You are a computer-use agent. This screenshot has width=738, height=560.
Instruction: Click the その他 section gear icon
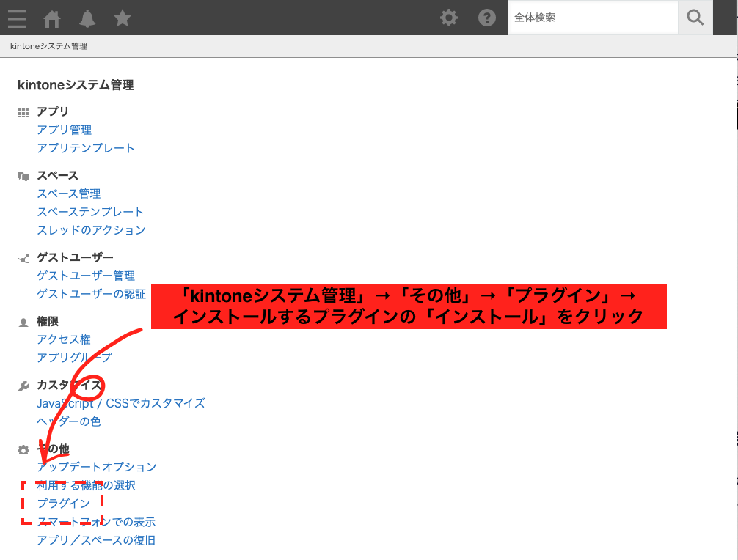click(x=23, y=450)
